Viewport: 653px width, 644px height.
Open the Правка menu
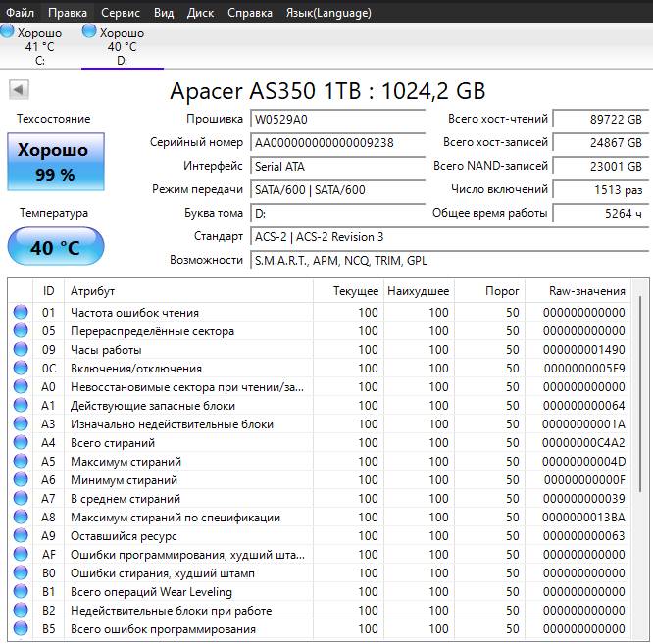pyautogui.click(x=68, y=13)
